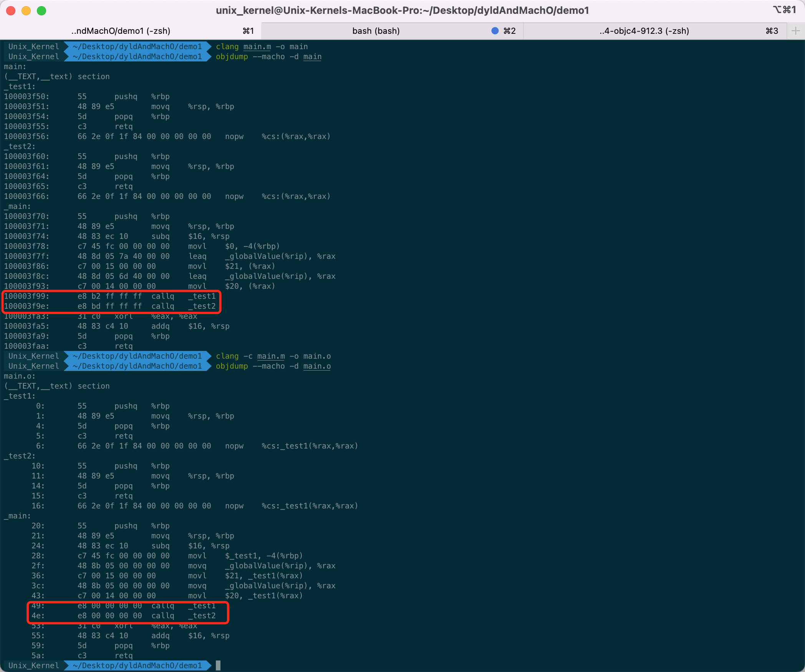Click the red close window button
This screenshot has width=805, height=672.
point(11,10)
